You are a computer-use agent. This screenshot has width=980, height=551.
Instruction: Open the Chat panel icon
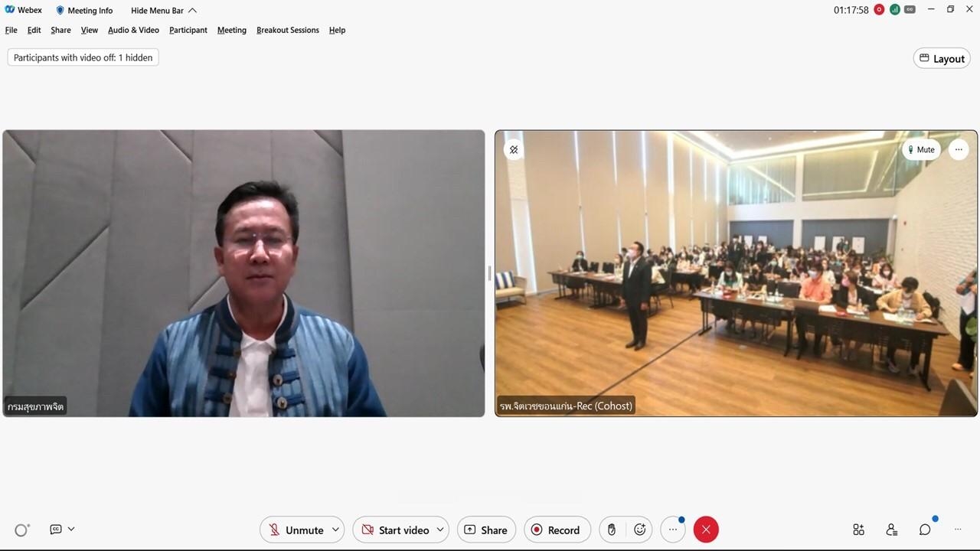925,530
